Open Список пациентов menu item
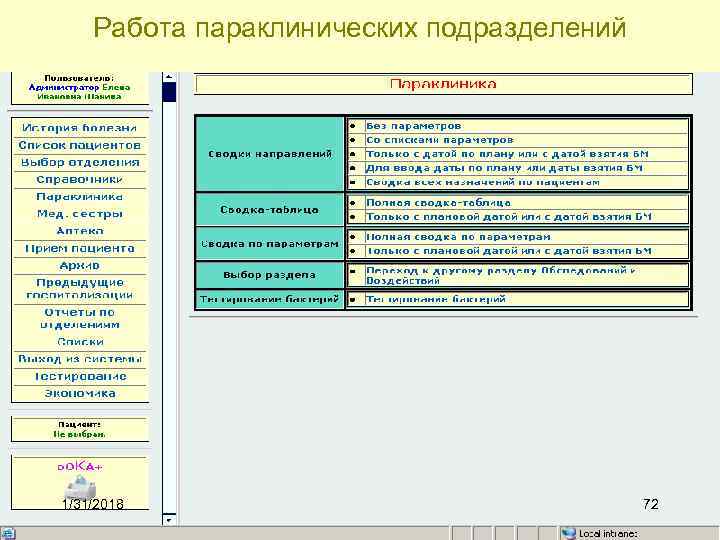Screen dimensions: 720x540 [79, 146]
